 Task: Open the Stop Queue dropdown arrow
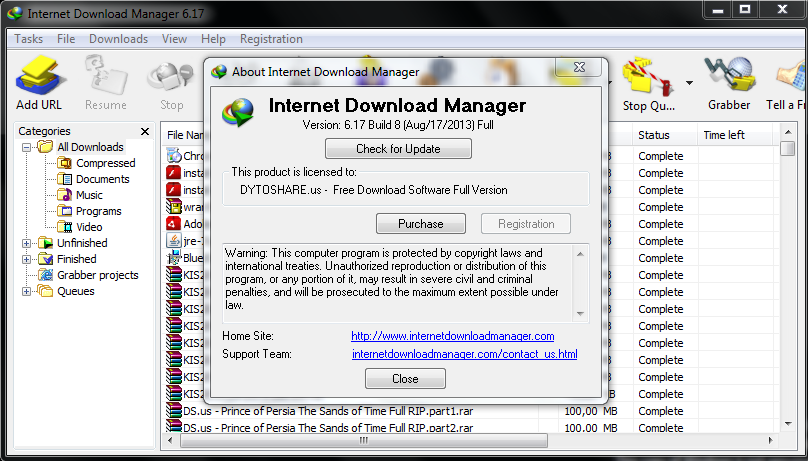pos(689,83)
